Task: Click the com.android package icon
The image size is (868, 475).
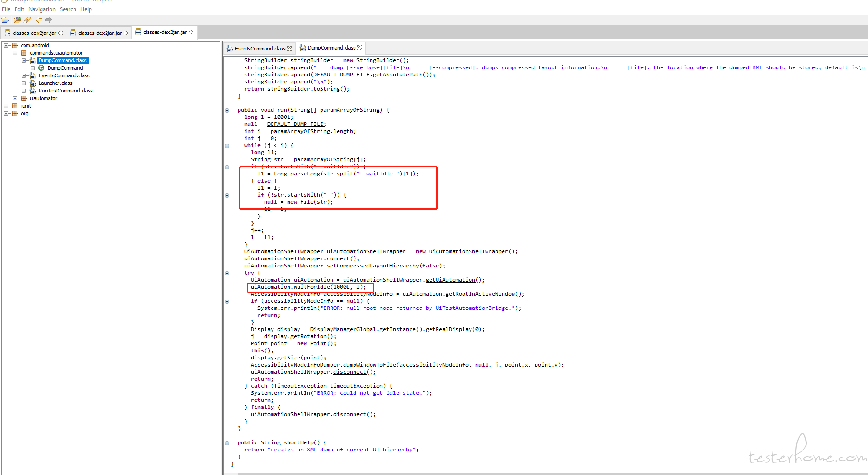Action: (x=15, y=45)
